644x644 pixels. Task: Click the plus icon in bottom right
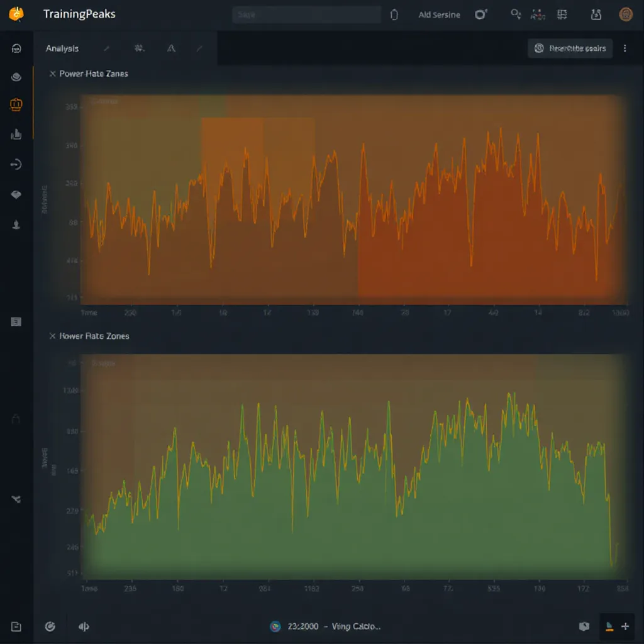[625, 626]
